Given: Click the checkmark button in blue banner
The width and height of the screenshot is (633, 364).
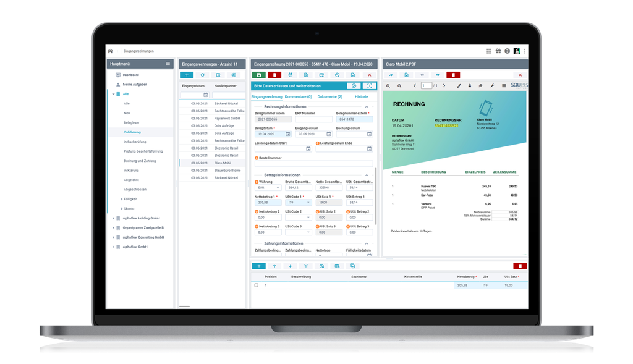Looking at the screenshot, I should (x=354, y=86).
